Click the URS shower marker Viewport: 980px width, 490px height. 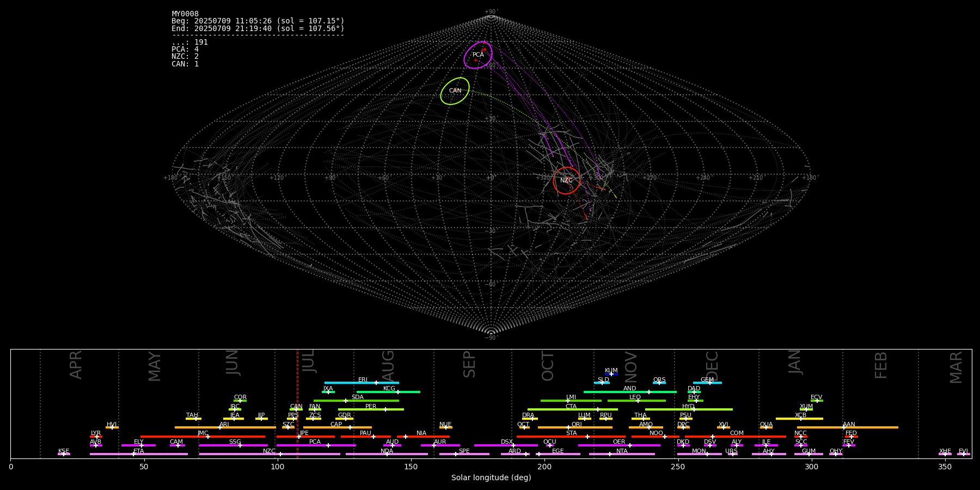point(732,454)
